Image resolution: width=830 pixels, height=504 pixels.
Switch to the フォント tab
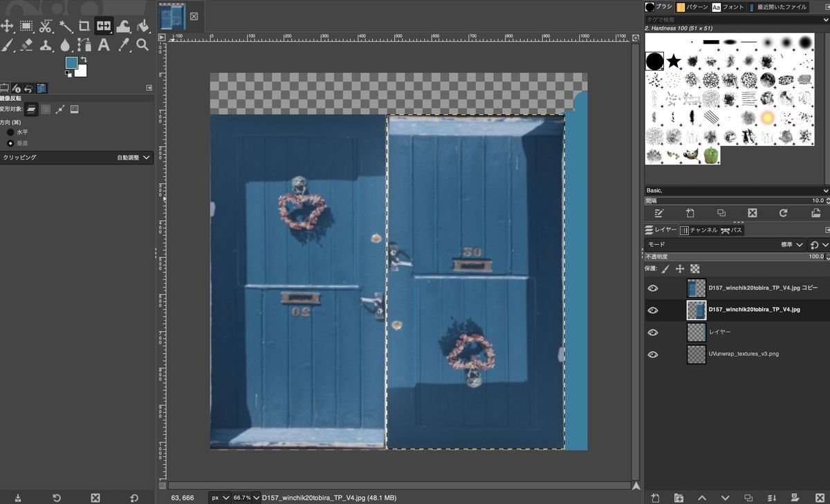(x=728, y=7)
